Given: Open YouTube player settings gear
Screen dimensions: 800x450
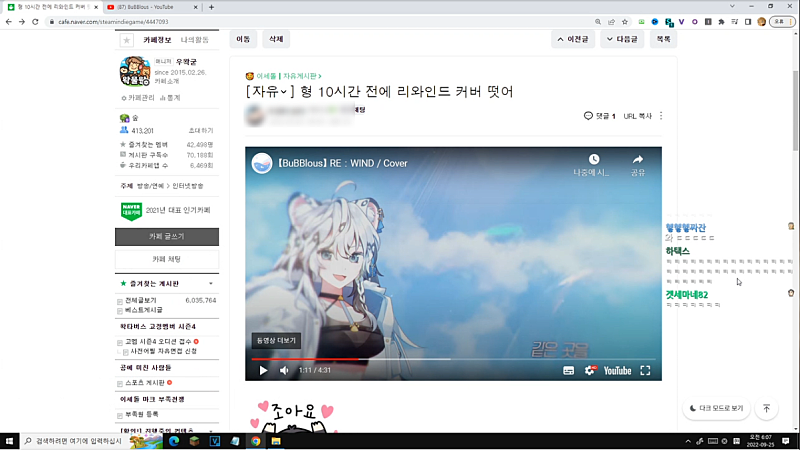Looking at the screenshot, I should [x=590, y=370].
